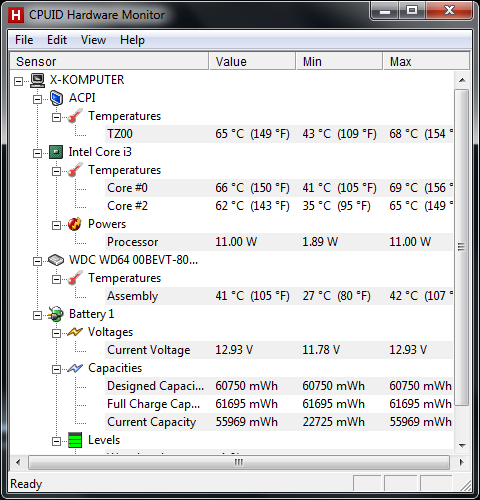Open the Edit menu

(x=57, y=40)
